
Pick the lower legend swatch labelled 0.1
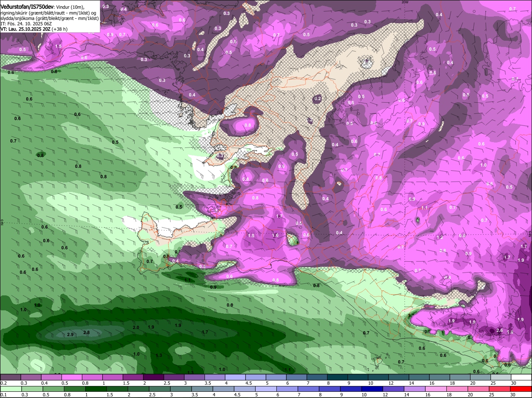pyautogui.click(x=11, y=389)
